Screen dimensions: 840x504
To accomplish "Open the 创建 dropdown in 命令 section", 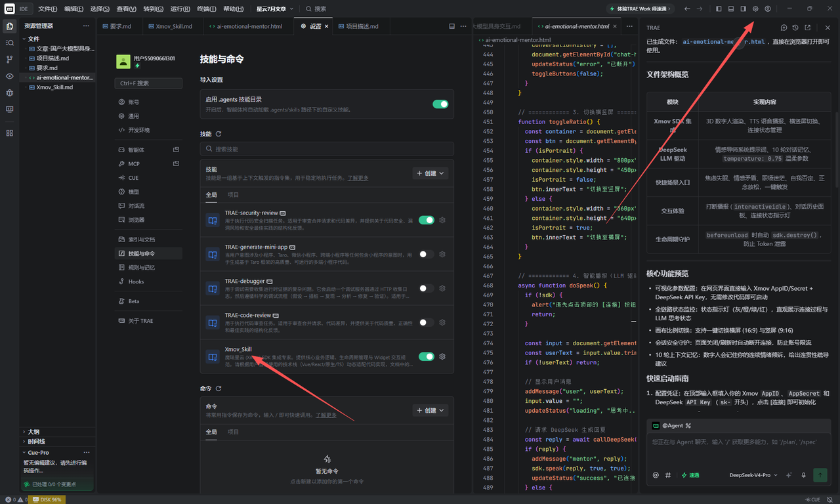I will pos(430,410).
